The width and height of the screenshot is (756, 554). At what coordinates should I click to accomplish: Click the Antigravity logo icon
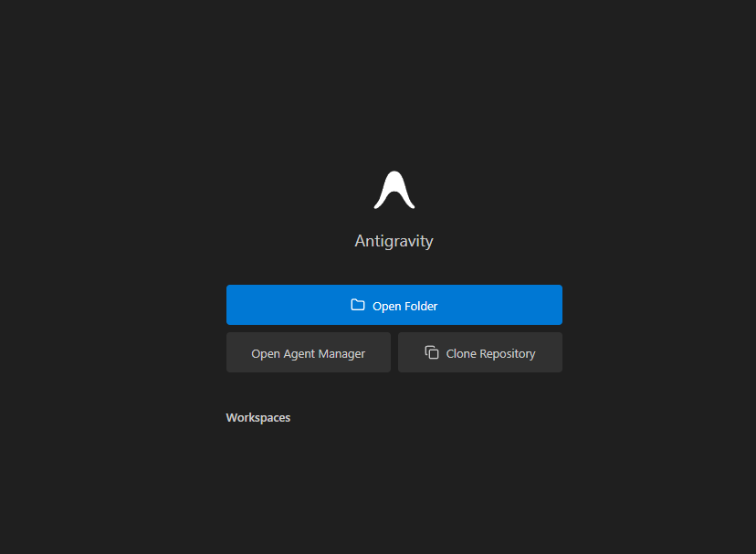(394, 190)
